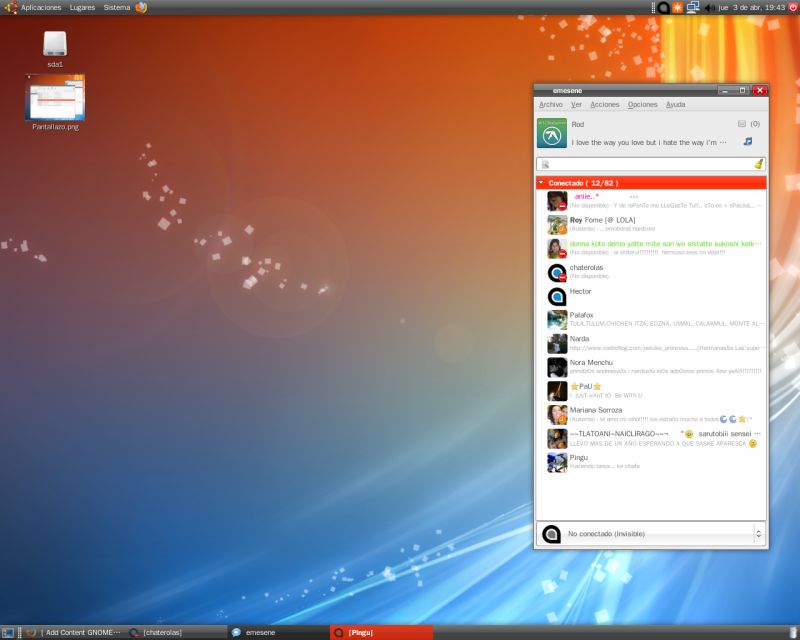Viewport: 800px width, 640px height.
Task: Click TLATOANI's avatar picture
Action: (557, 438)
